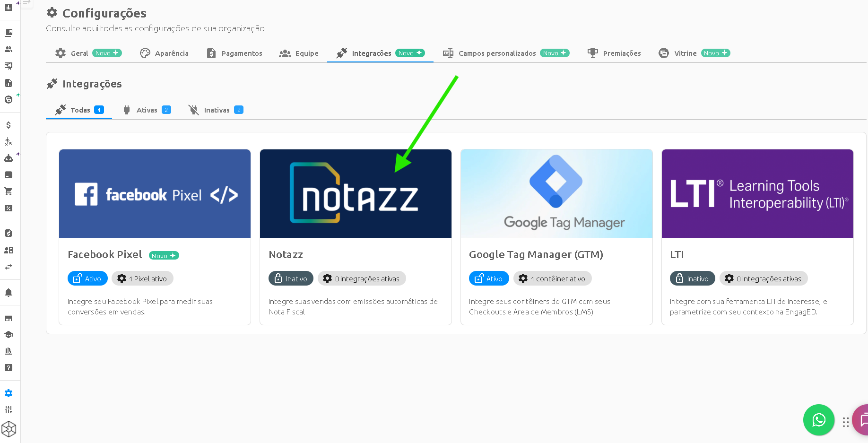The image size is (868, 443).
Task: Click the Facebook Pixel description text
Action: pyautogui.click(x=140, y=306)
